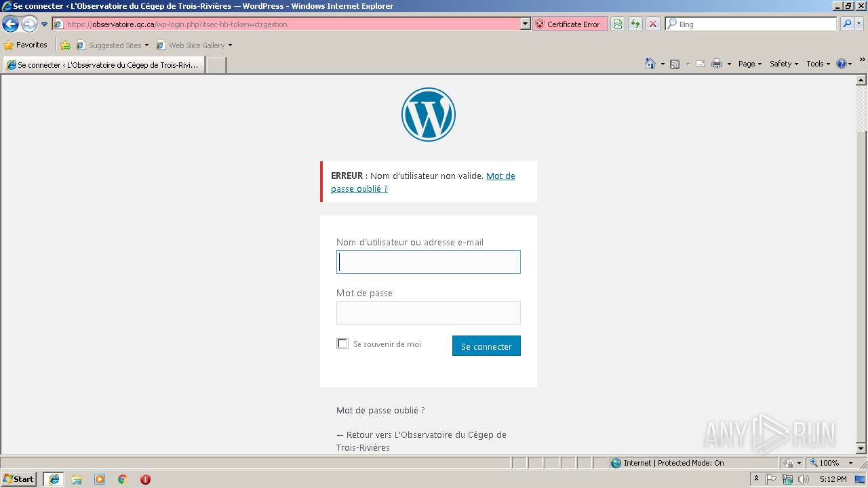Image resolution: width=868 pixels, height=488 pixels.
Task: Click the Add to Favorites Bar icon
Action: (x=65, y=45)
